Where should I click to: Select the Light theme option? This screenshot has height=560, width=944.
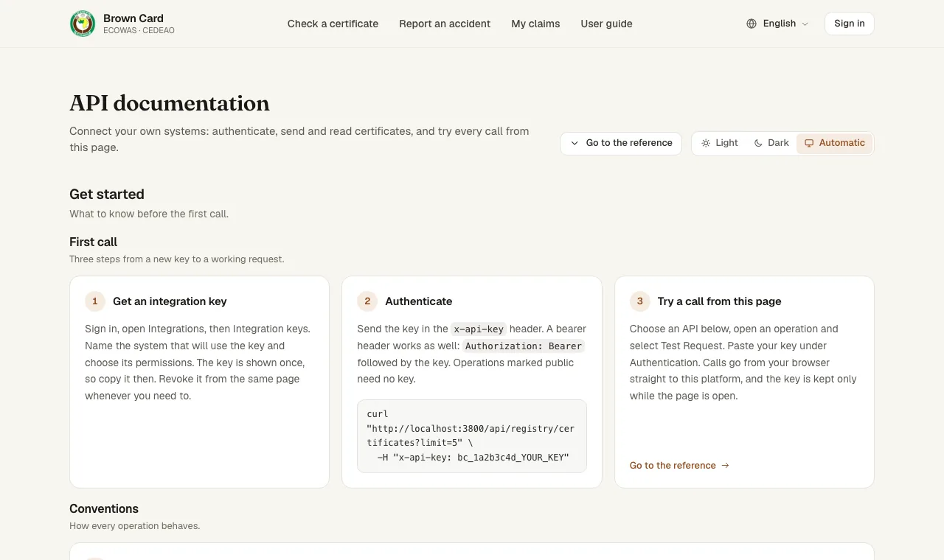pos(719,143)
